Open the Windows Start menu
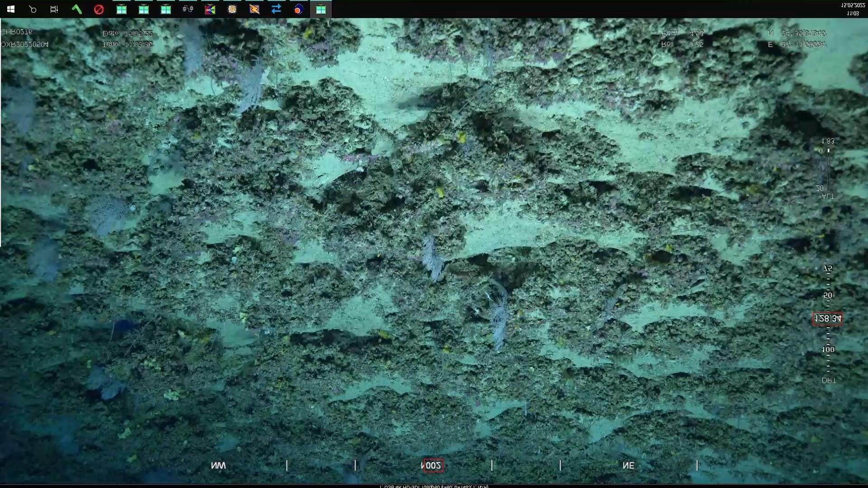This screenshot has width=868, height=488. (x=11, y=9)
